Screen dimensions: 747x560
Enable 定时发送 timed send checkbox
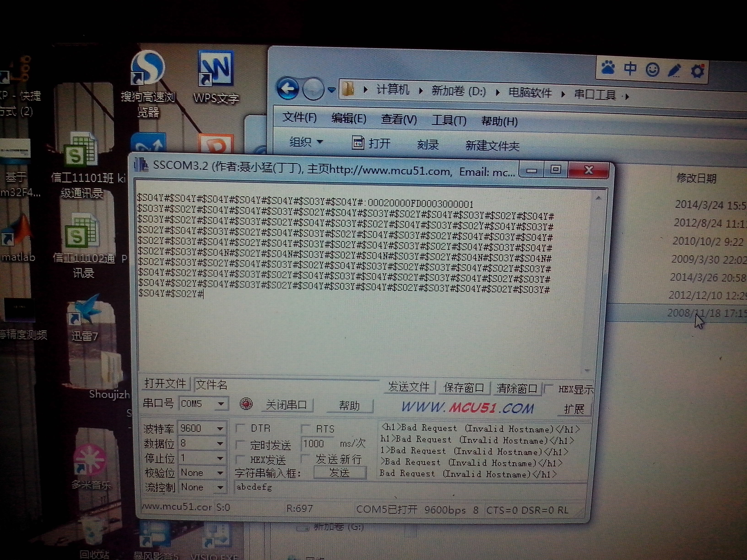click(241, 444)
